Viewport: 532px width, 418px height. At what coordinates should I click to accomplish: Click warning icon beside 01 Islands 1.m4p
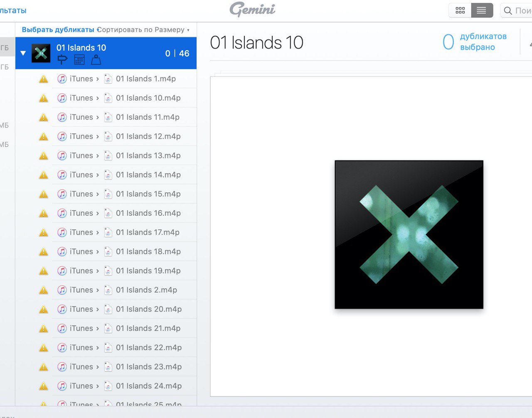pyautogui.click(x=44, y=79)
